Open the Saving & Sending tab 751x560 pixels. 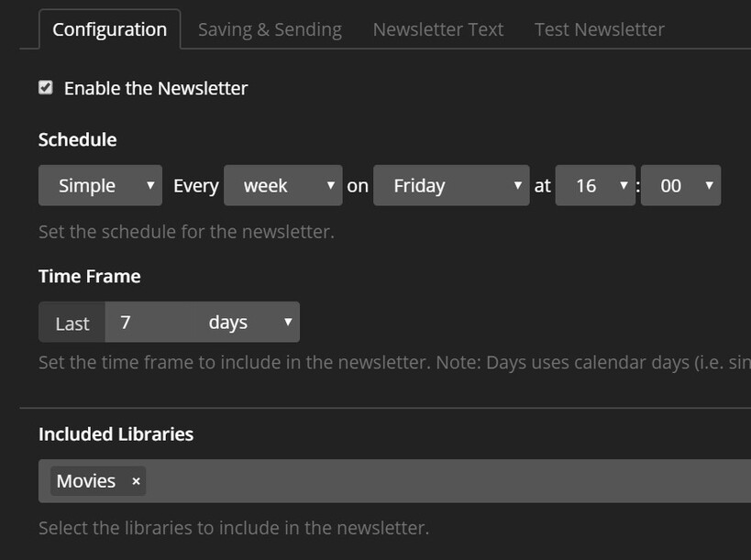pyautogui.click(x=270, y=29)
